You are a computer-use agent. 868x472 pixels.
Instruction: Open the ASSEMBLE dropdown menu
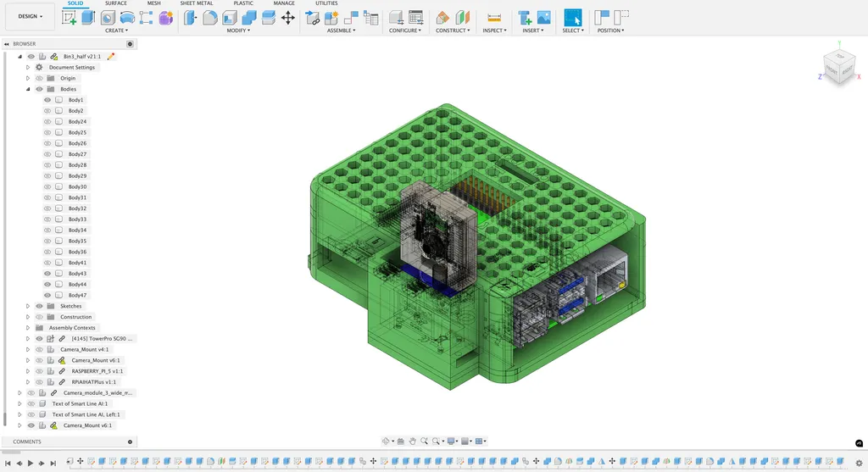click(341, 31)
